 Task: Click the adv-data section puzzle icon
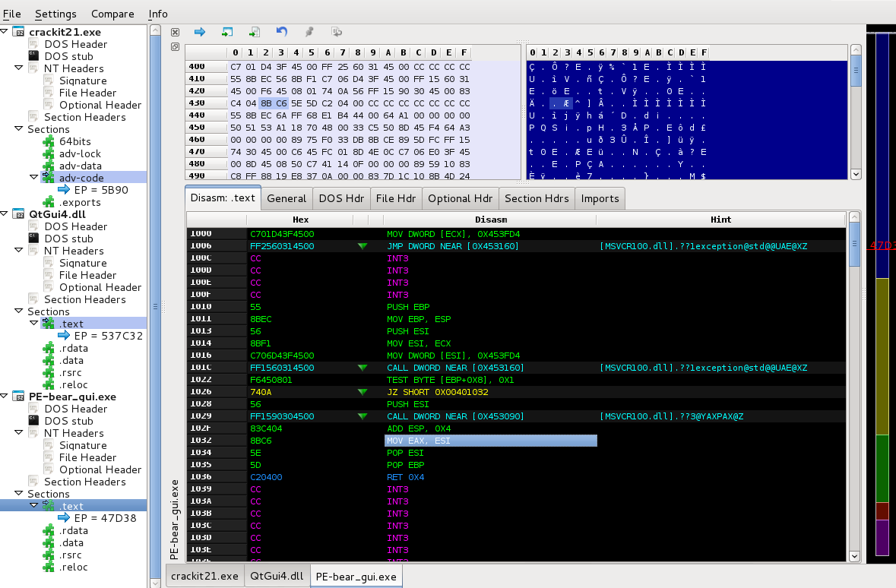[x=49, y=166]
